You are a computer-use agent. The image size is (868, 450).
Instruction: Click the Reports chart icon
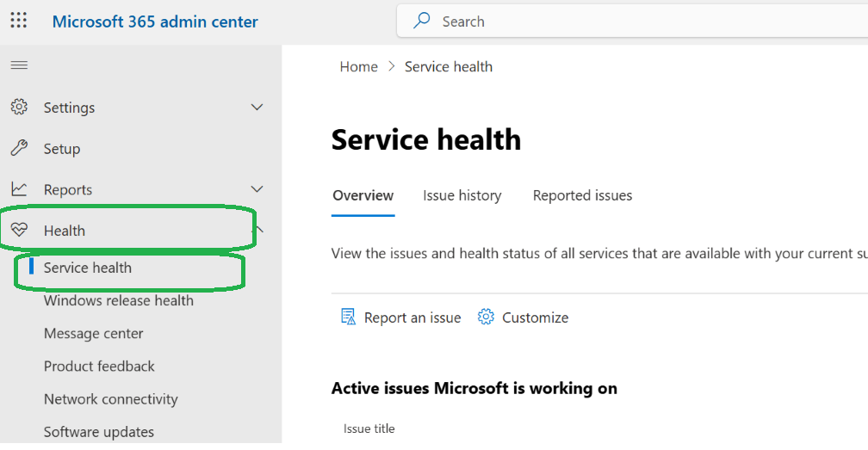pyautogui.click(x=19, y=189)
